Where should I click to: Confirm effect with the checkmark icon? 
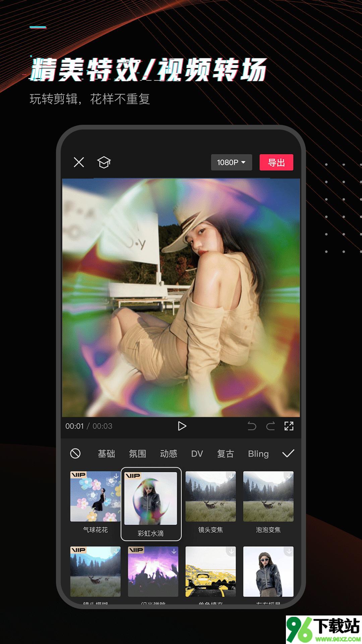click(x=288, y=453)
